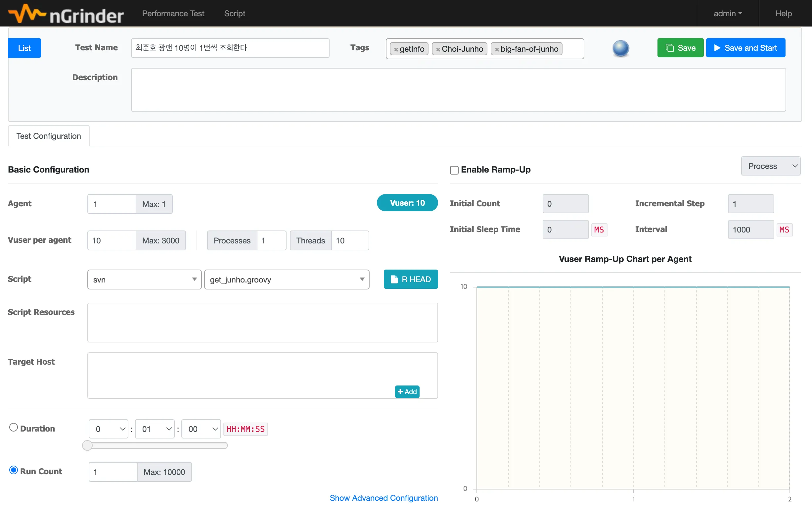Screen dimensions: 812x512
Task: Remove the big-fan-of-junho tag
Action: (497, 49)
